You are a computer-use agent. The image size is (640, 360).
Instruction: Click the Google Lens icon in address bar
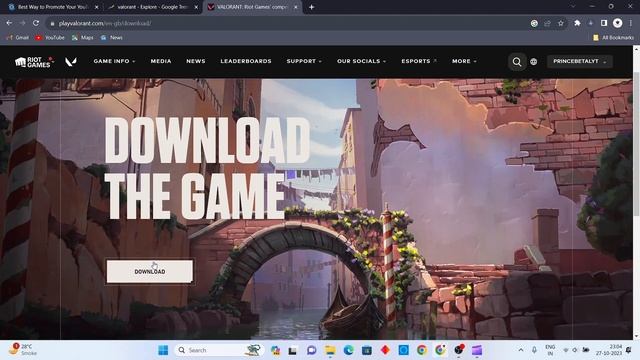(534, 23)
